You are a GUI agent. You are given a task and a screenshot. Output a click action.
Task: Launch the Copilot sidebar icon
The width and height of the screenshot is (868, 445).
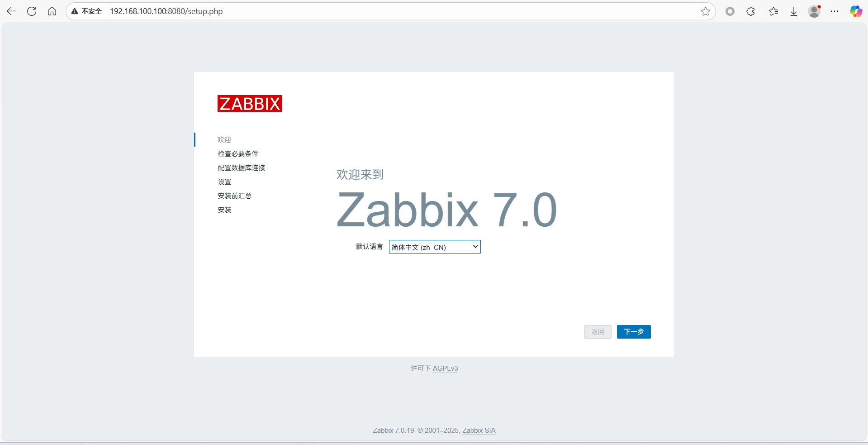(x=856, y=11)
